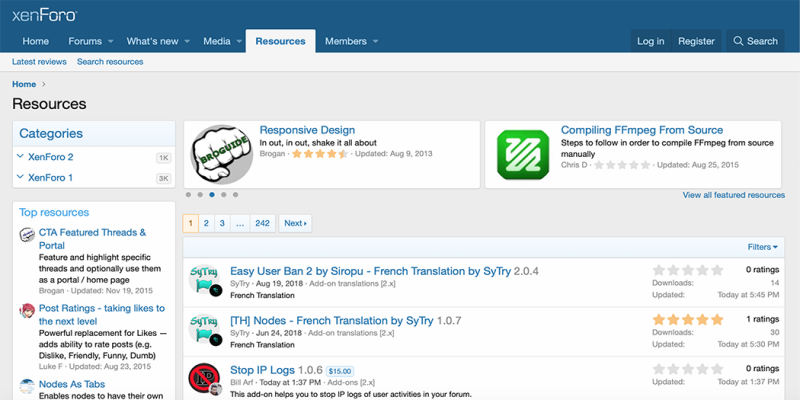Viewport: 800px width, 400px height.
Task: Click Responsive Design star rating
Action: point(320,154)
